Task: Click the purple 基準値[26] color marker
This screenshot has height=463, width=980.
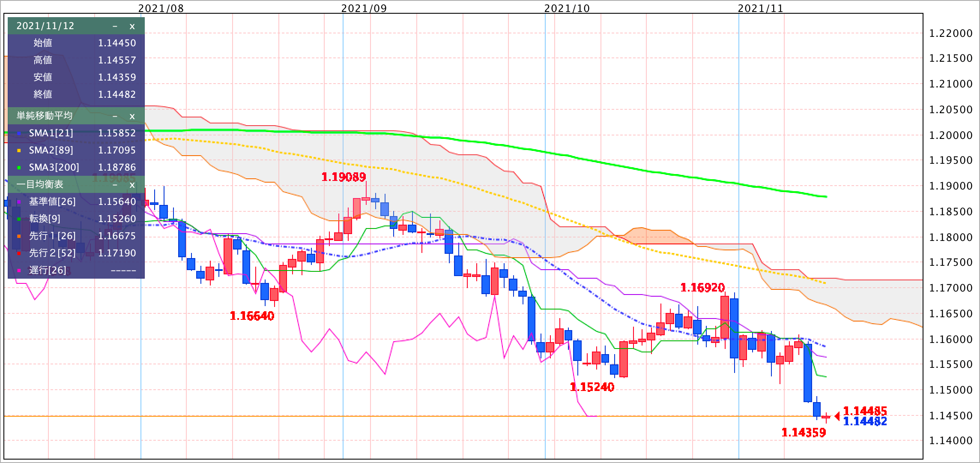Action: click(x=18, y=202)
